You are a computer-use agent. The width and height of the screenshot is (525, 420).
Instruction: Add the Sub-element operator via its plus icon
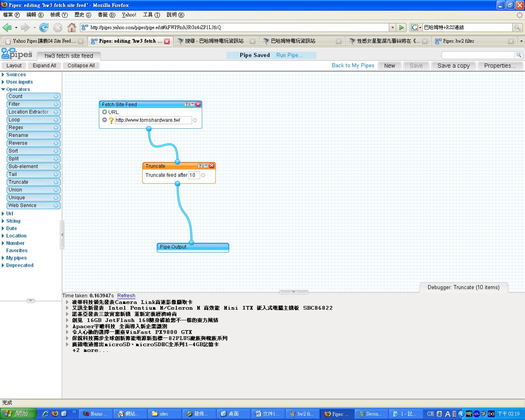56,167
